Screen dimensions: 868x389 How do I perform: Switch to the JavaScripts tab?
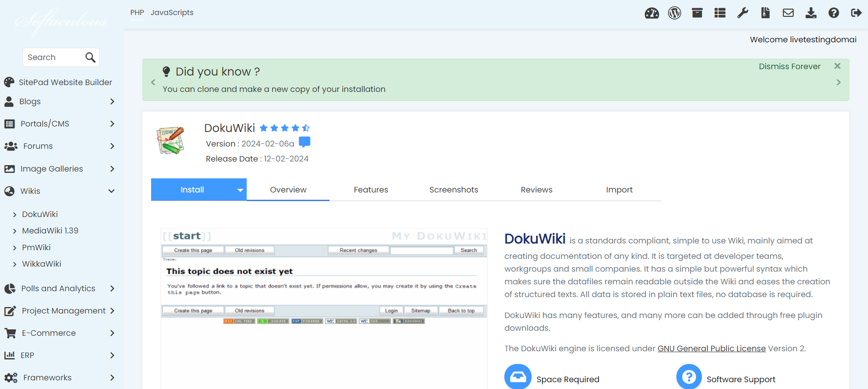172,13
